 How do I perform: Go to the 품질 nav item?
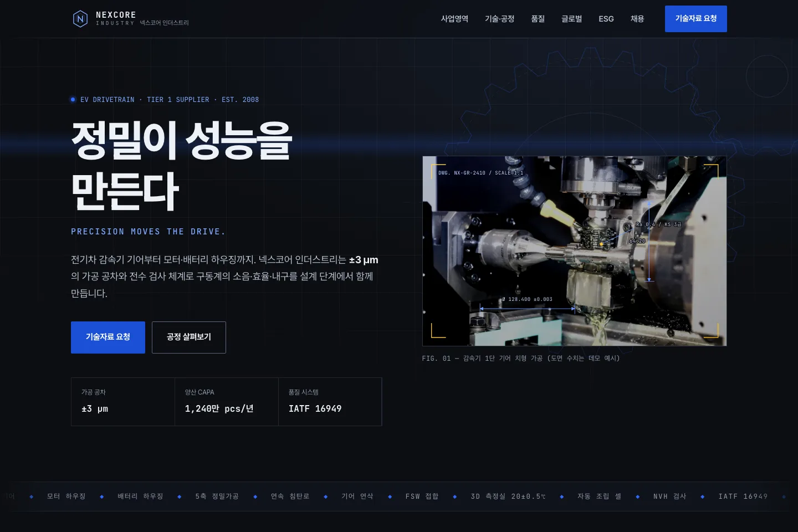point(538,19)
